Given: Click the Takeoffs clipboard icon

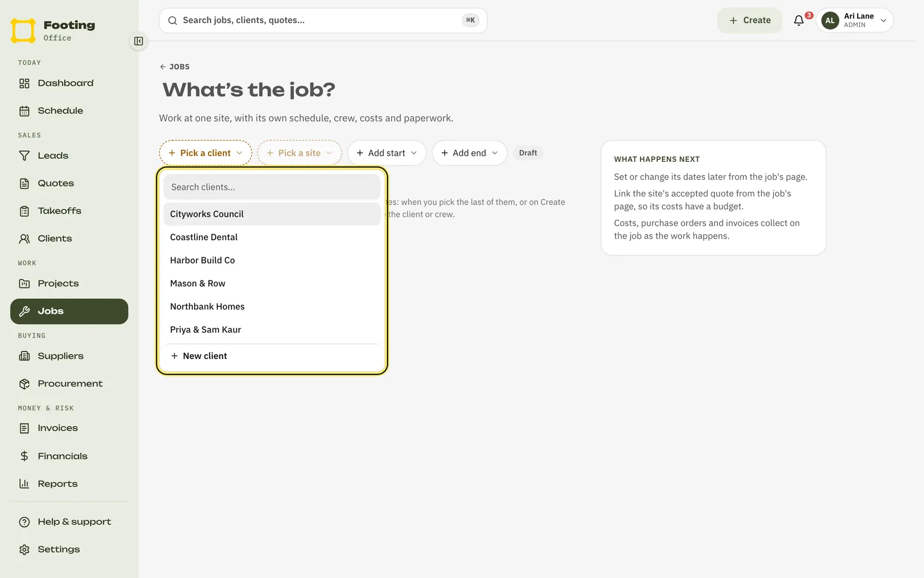Looking at the screenshot, I should (x=24, y=211).
